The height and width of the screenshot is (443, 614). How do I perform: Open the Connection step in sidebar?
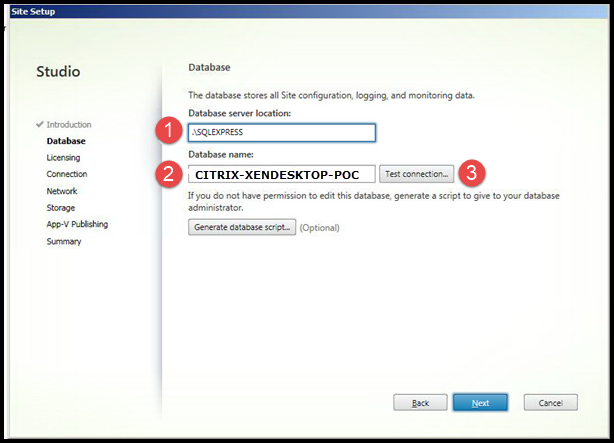pyautogui.click(x=67, y=174)
